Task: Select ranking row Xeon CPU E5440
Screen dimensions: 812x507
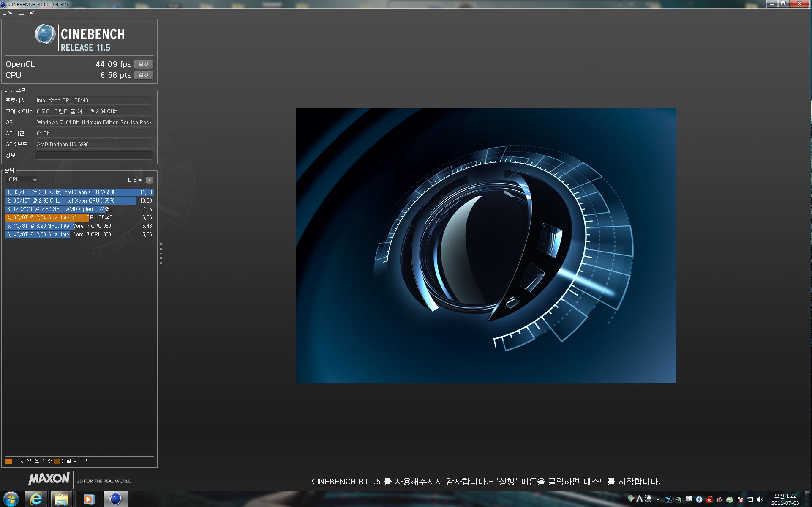Action: coord(79,218)
